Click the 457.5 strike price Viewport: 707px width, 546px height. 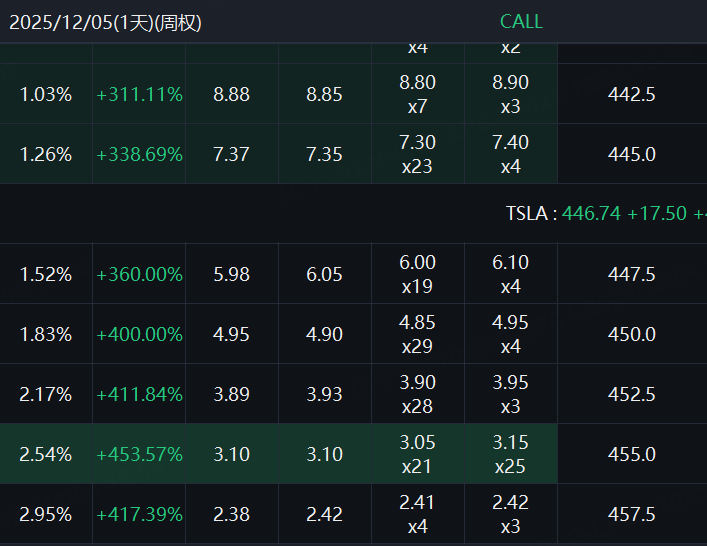(x=631, y=514)
